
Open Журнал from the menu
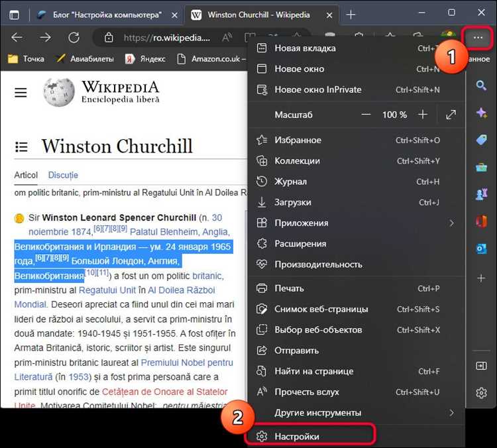point(357,182)
